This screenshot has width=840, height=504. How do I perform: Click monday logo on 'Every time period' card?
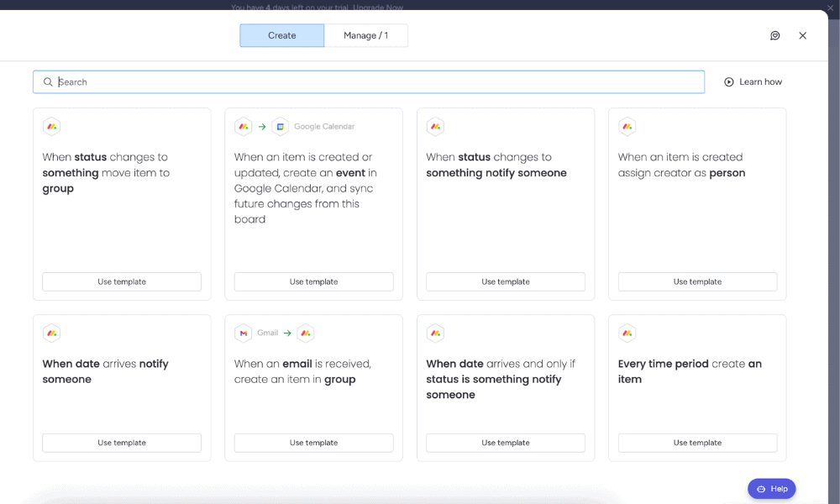627,333
